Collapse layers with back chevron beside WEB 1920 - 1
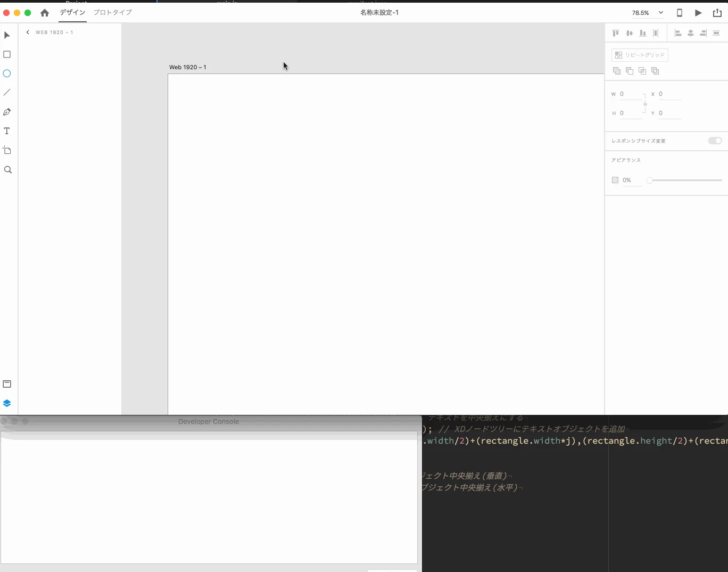 point(28,32)
